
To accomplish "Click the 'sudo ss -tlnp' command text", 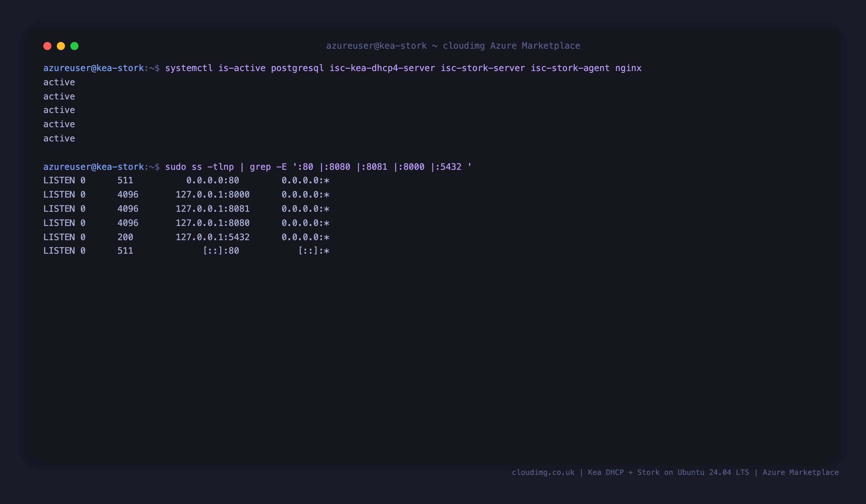I will tap(200, 167).
